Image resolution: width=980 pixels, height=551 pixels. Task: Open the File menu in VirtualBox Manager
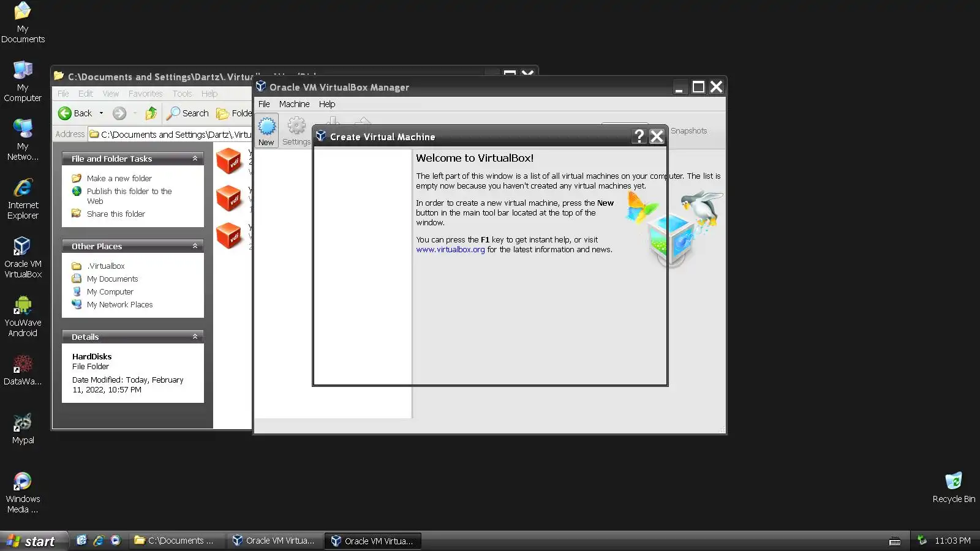(264, 104)
